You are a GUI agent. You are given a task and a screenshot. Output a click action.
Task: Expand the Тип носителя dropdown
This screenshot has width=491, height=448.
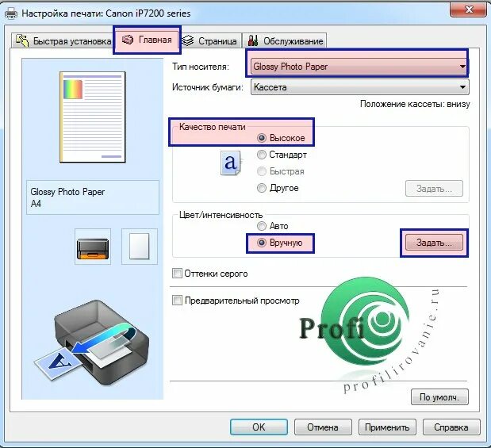point(359,67)
